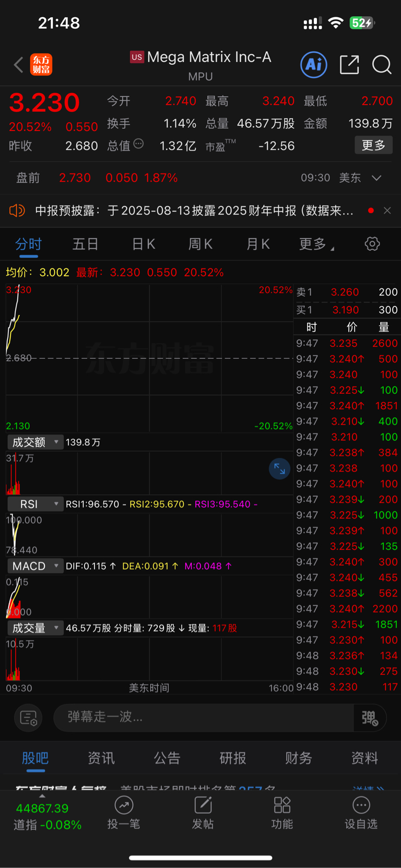Click the 更多 quote details button
The height and width of the screenshot is (868, 401).
coord(373,145)
